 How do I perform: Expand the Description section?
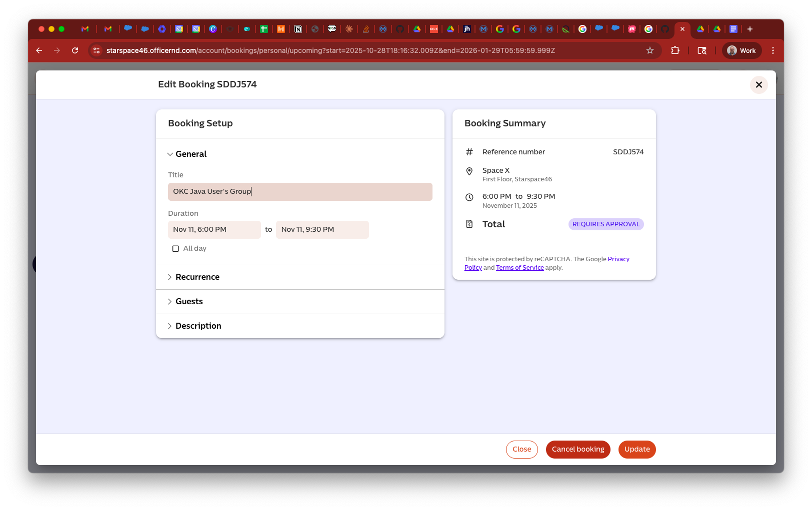click(198, 326)
